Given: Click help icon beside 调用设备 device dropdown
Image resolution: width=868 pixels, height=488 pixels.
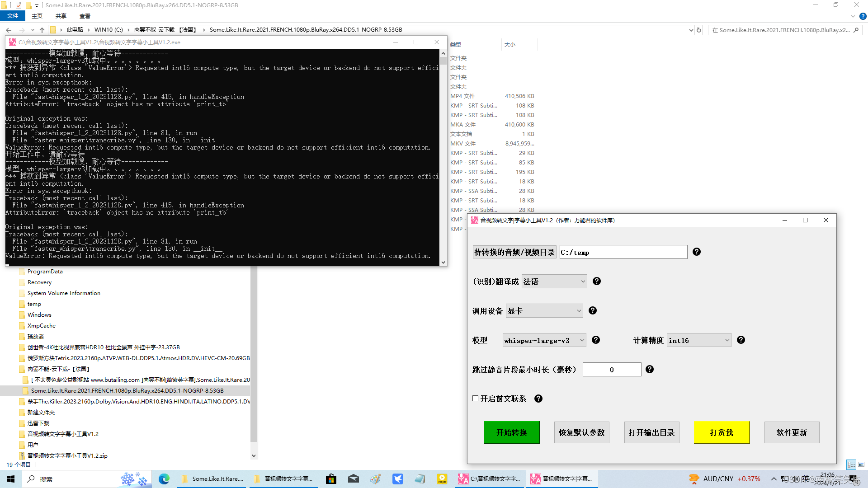Looking at the screenshot, I should [x=593, y=311].
